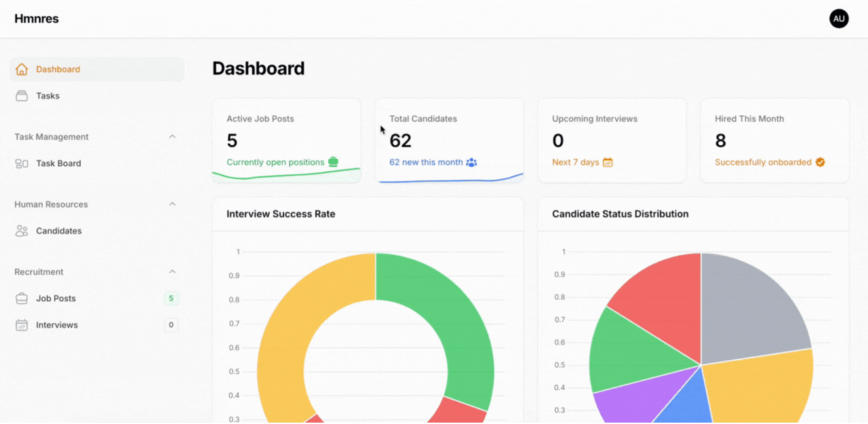The width and height of the screenshot is (868, 424).
Task: Click the 'Successfully onboarded' text
Action: point(763,162)
